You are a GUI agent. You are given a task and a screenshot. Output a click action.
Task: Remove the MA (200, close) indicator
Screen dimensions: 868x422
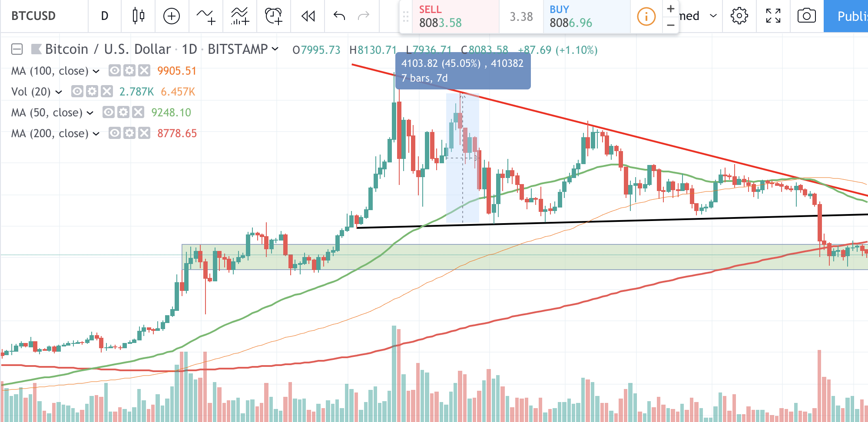pos(144,133)
